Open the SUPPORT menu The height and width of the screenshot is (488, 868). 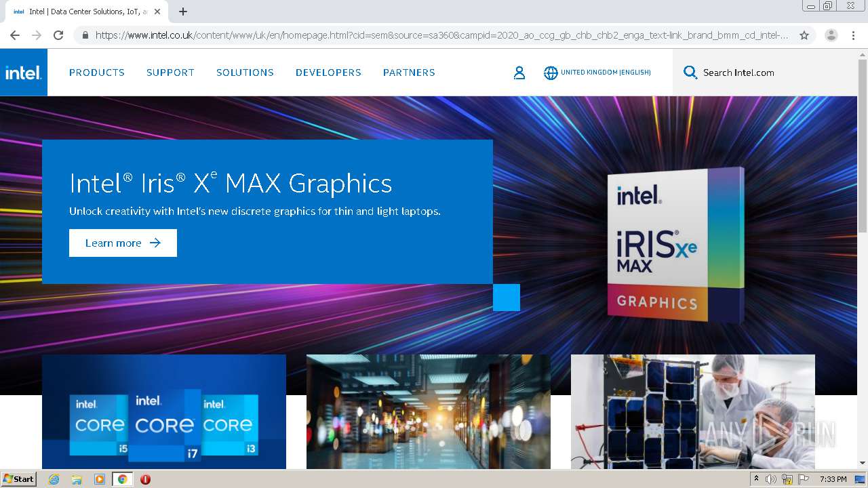[170, 73]
